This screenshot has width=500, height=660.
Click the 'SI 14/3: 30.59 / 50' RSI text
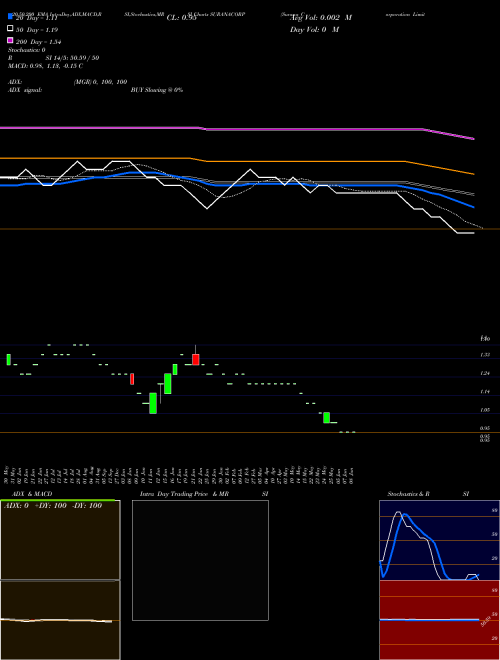(72, 58)
